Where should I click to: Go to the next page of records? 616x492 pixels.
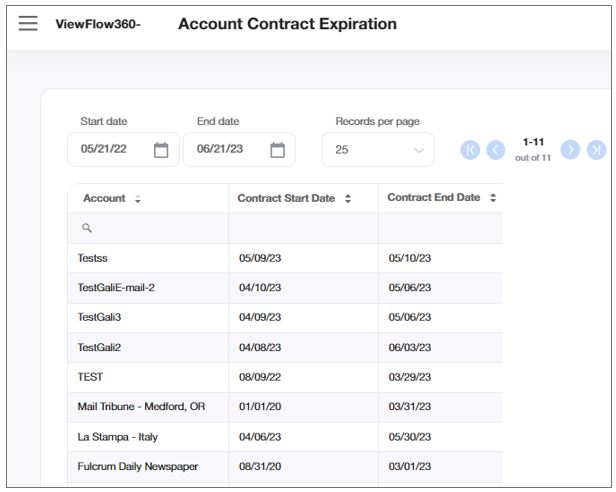pos(570,150)
